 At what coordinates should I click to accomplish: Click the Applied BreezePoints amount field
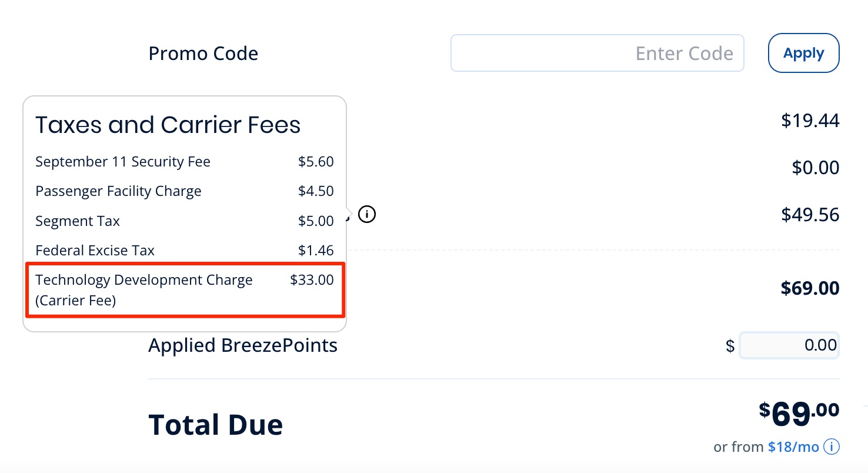pos(789,345)
